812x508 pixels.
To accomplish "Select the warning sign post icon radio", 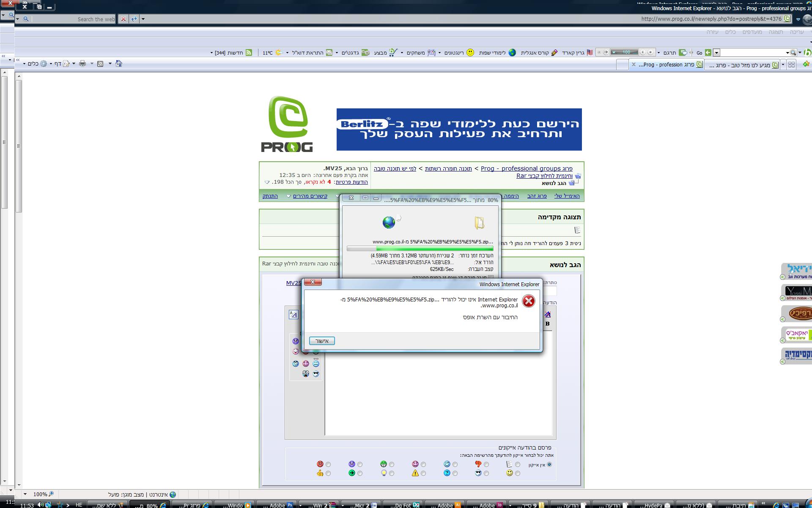I will coord(423,473).
